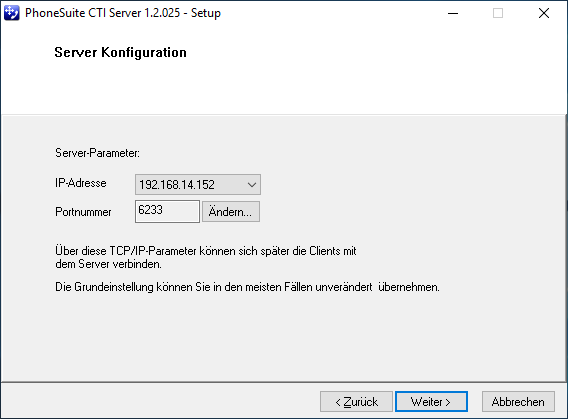Click the Portnummer label
The height and width of the screenshot is (419, 568).
[83, 212]
